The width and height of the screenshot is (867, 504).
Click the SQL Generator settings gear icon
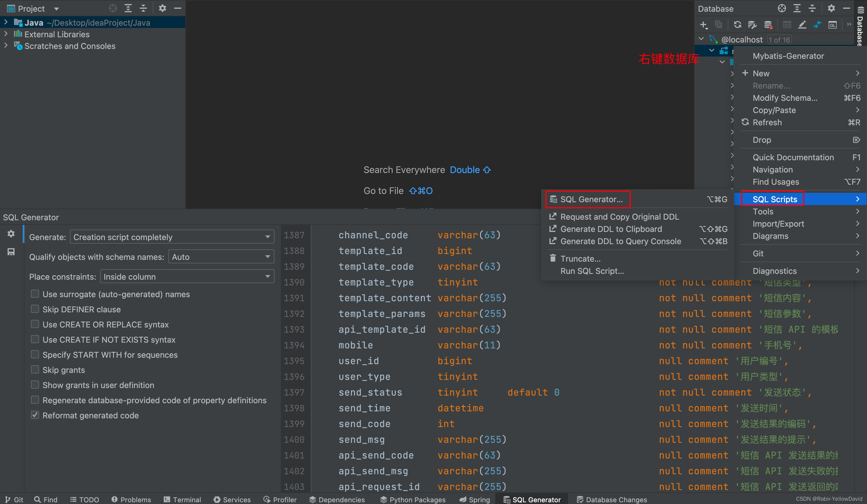(10, 233)
